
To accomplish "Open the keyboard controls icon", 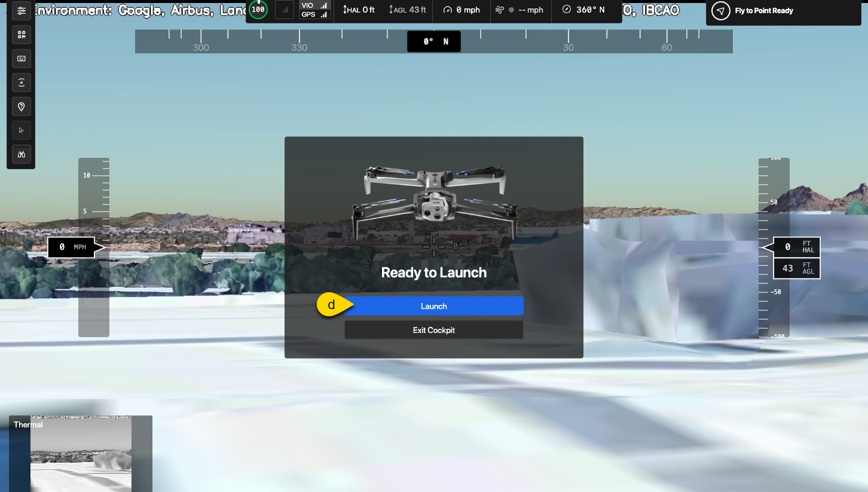I will pos(22,59).
